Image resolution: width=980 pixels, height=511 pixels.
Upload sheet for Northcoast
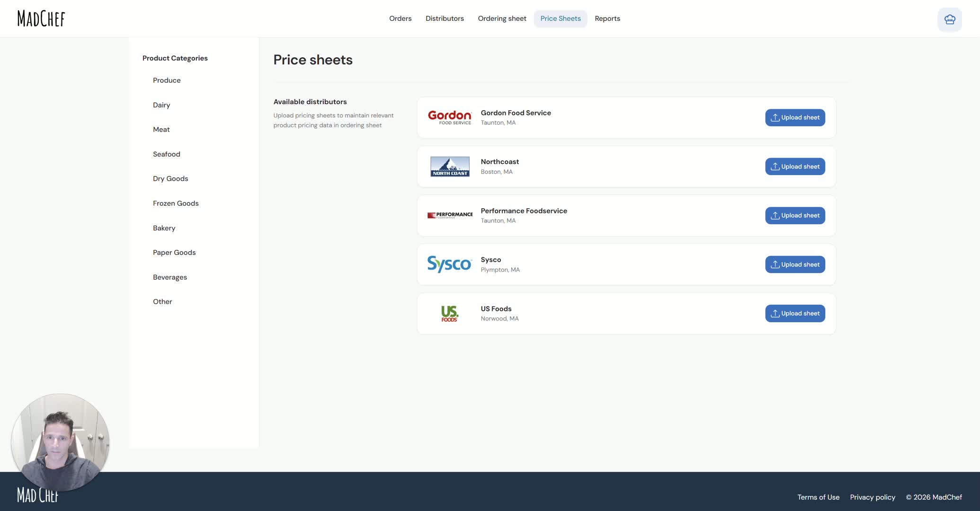(x=795, y=167)
